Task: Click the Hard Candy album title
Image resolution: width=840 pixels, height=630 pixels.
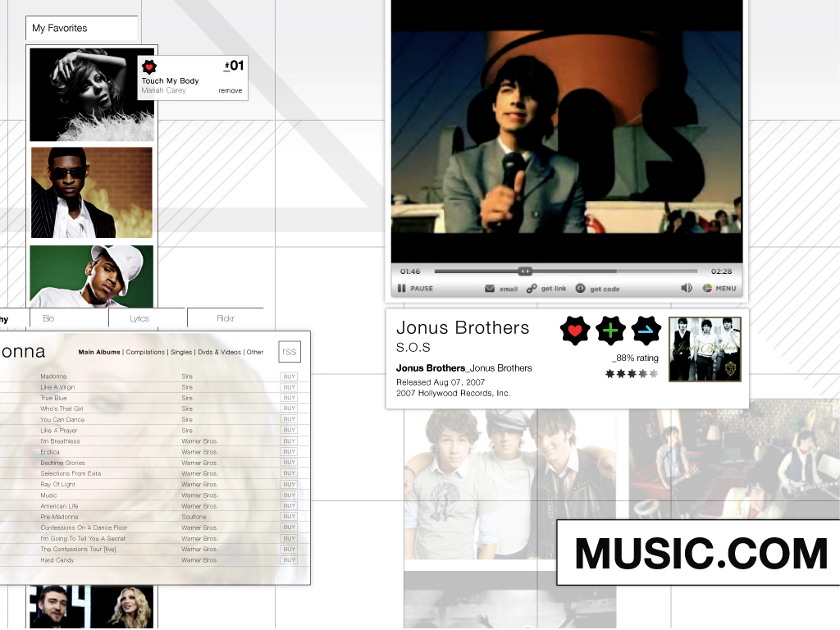Action: (x=57, y=559)
